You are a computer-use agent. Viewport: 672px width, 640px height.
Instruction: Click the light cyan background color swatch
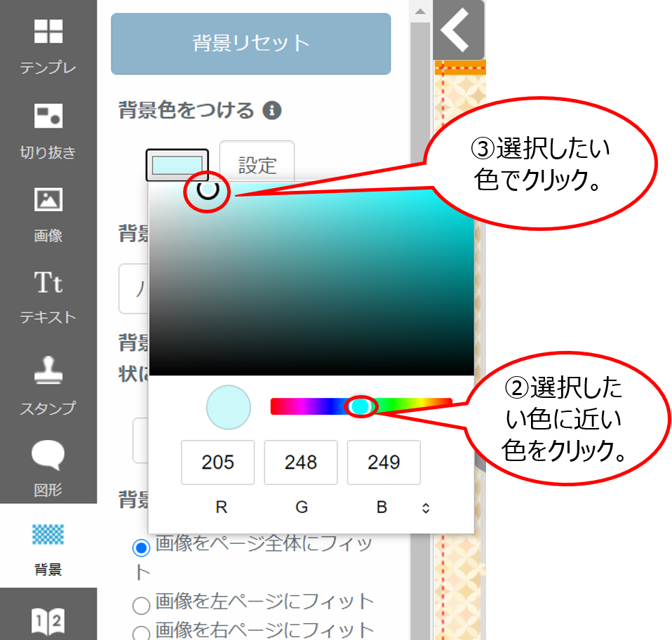177,166
